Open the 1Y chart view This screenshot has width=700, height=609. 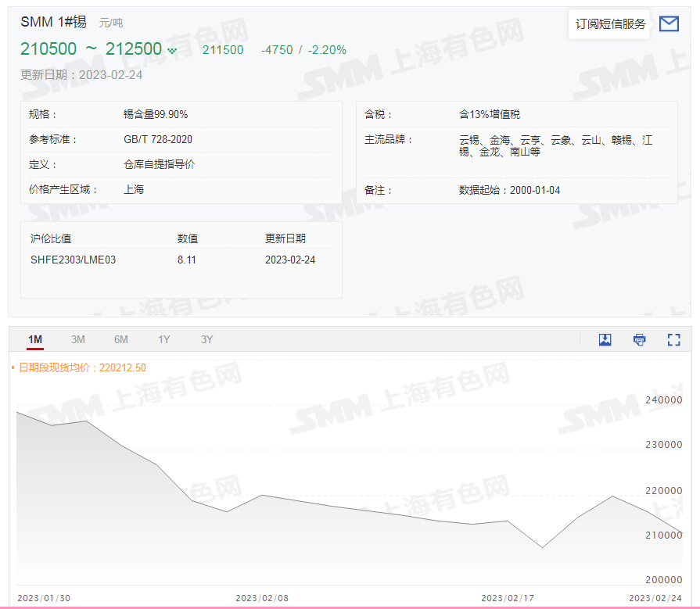pos(163,339)
